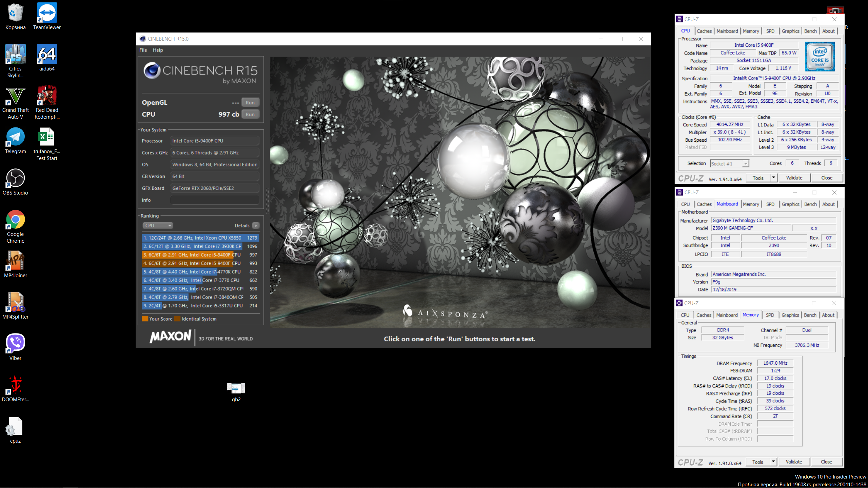Open the gb2 desktop file icon
The width and height of the screenshot is (868, 488).
coord(236,391)
